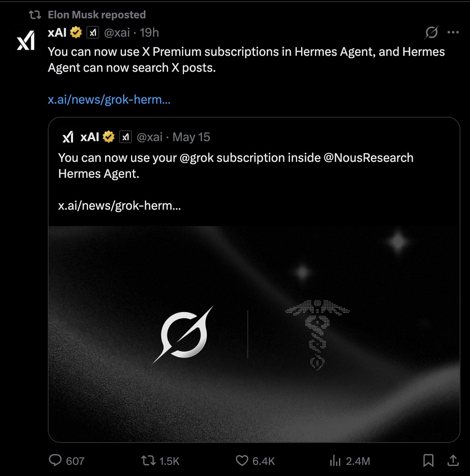
Task: Open the blue x.ai/news/grok-herm link
Action: 109,100
